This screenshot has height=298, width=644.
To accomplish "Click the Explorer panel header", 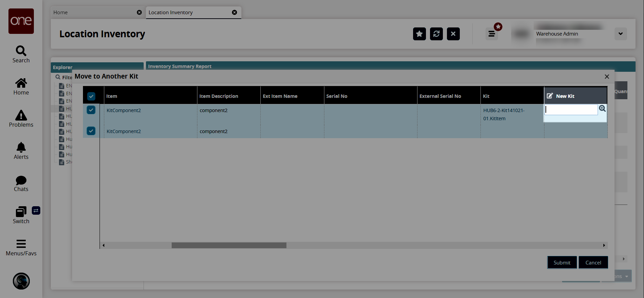I will 97,67.
